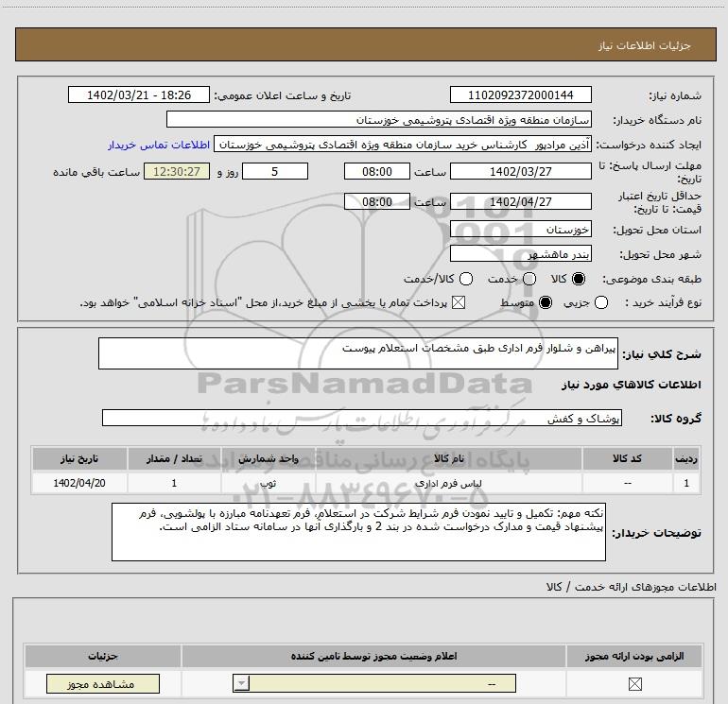Click the announcement date field 1402/03/21 - 18:26

(139, 94)
